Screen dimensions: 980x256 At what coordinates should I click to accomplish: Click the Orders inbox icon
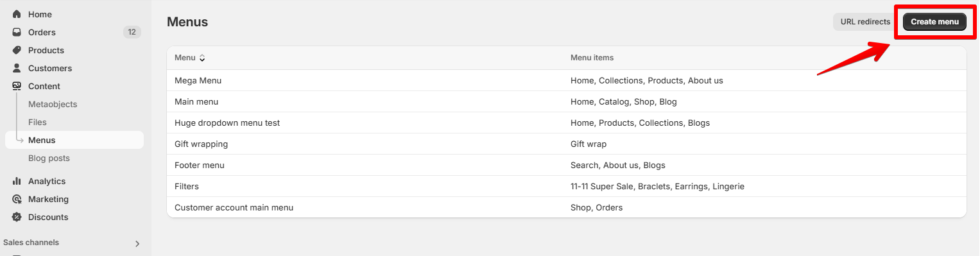point(17,32)
